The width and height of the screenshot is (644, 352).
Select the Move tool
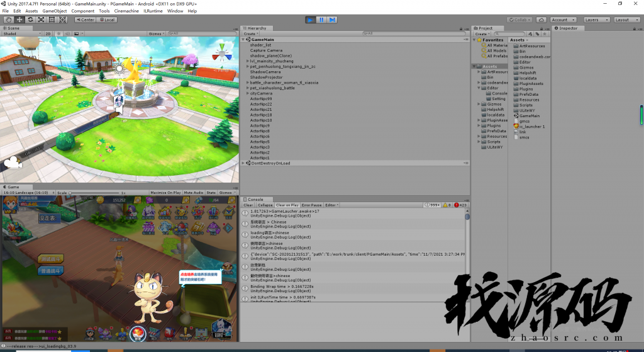(x=19, y=20)
